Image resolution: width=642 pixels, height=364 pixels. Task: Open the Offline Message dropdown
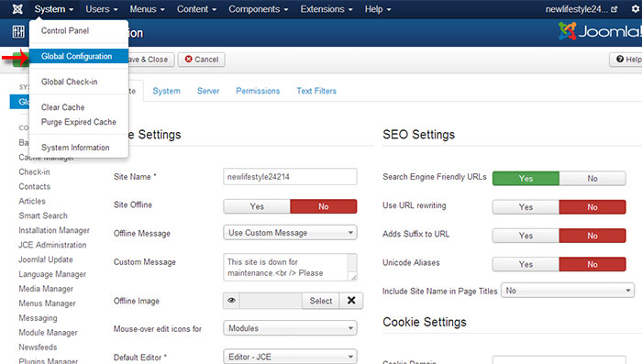click(x=291, y=233)
